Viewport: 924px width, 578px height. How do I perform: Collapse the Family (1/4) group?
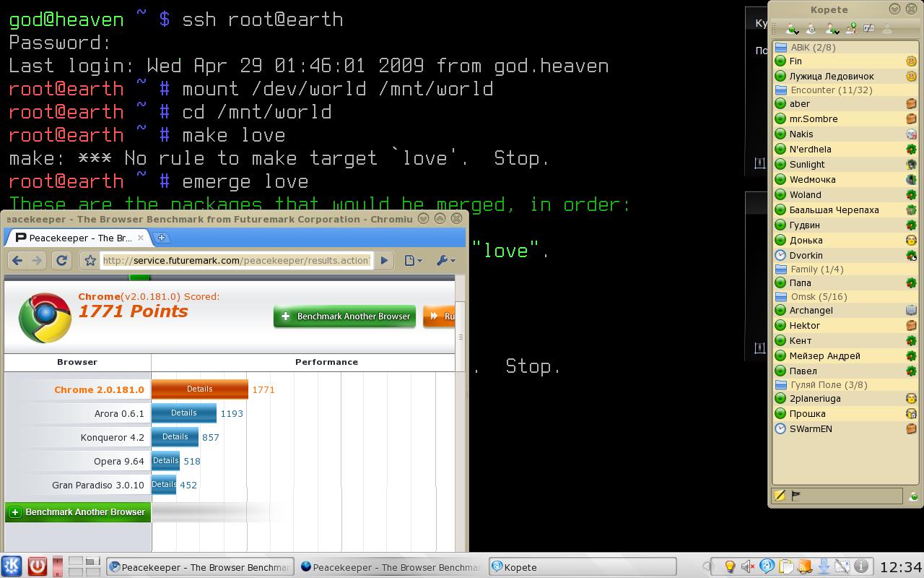click(845, 269)
